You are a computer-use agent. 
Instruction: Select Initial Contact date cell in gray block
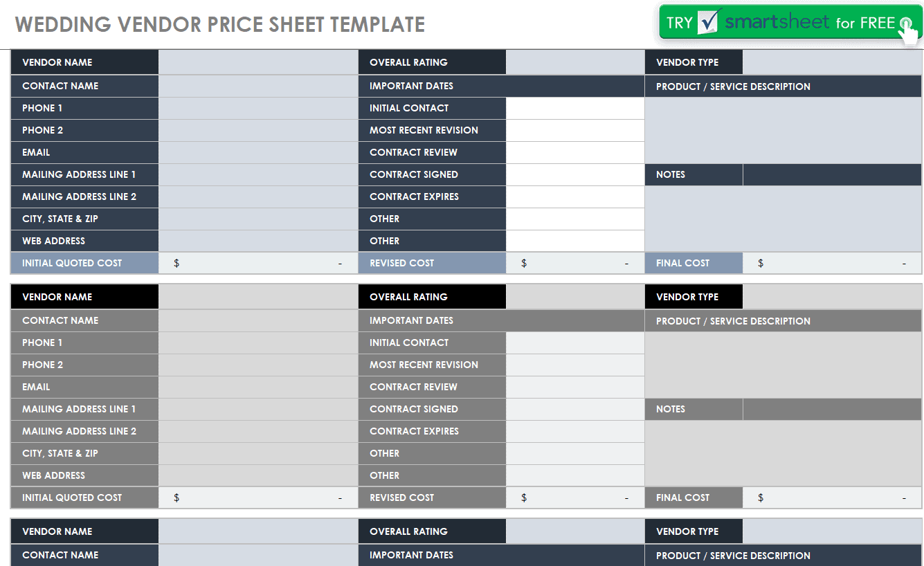pyautogui.click(x=575, y=343)
